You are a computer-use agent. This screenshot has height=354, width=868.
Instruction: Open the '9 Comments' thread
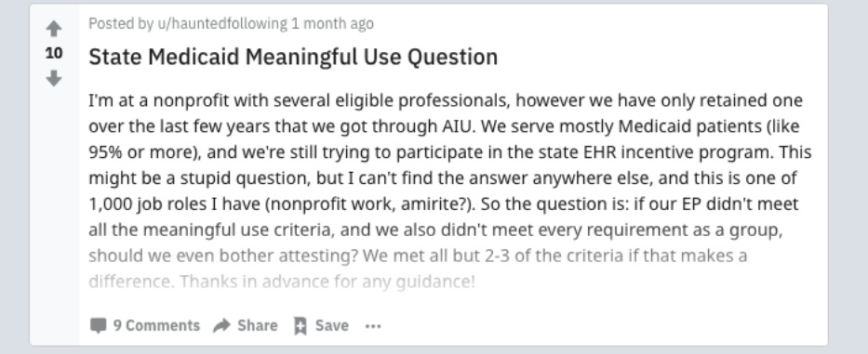(156, 326)
